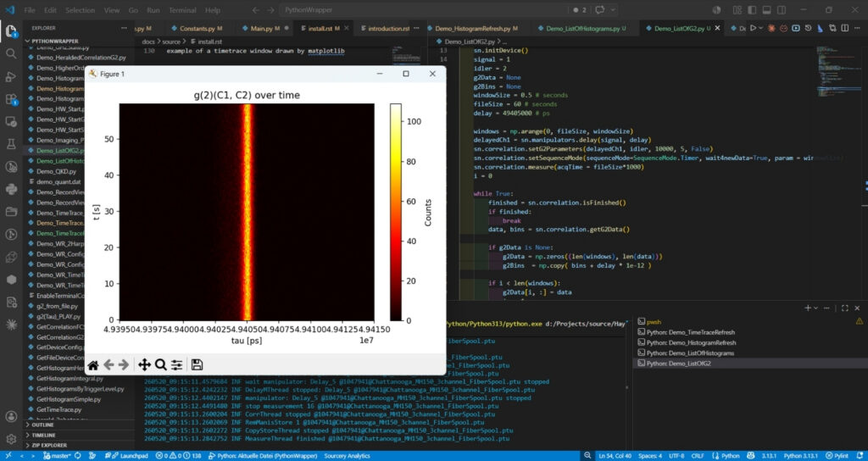Run Python file with play icon
Image resolution: width=868 pixels, height=461 pixels.
point(754,28)
